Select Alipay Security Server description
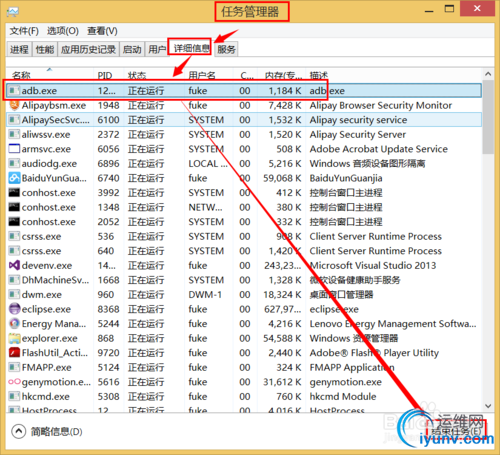The width and height of the screenshot is (500, 455). (358, 134)
